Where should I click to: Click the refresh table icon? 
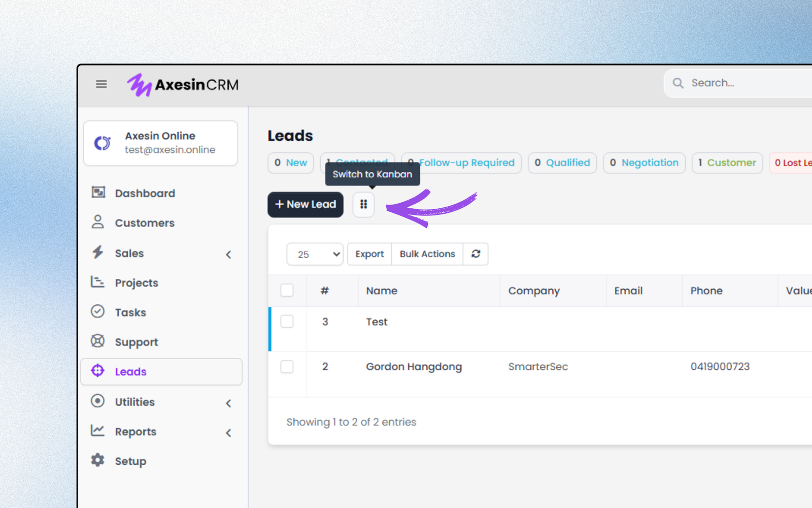(x=476, y=254)
